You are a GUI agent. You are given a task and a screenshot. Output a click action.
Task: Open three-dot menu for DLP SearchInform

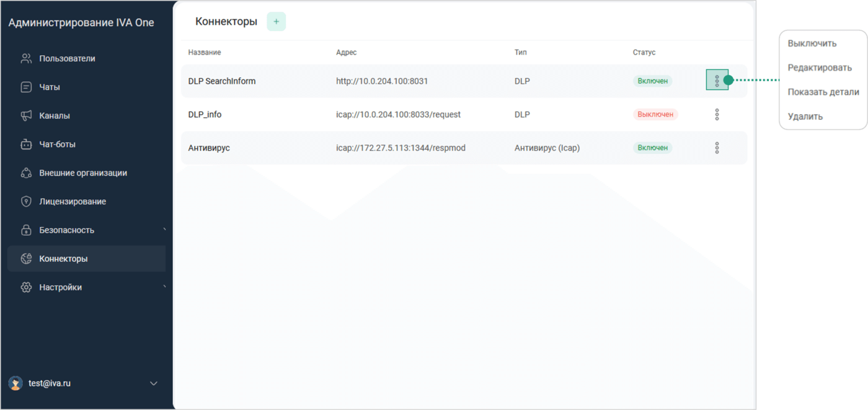point(717,81)
